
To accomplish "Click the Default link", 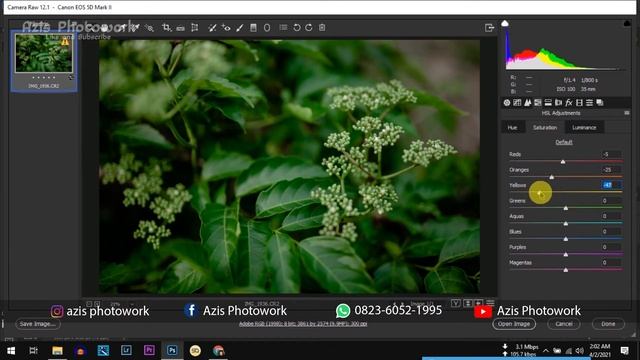I will tap(564, 142).
